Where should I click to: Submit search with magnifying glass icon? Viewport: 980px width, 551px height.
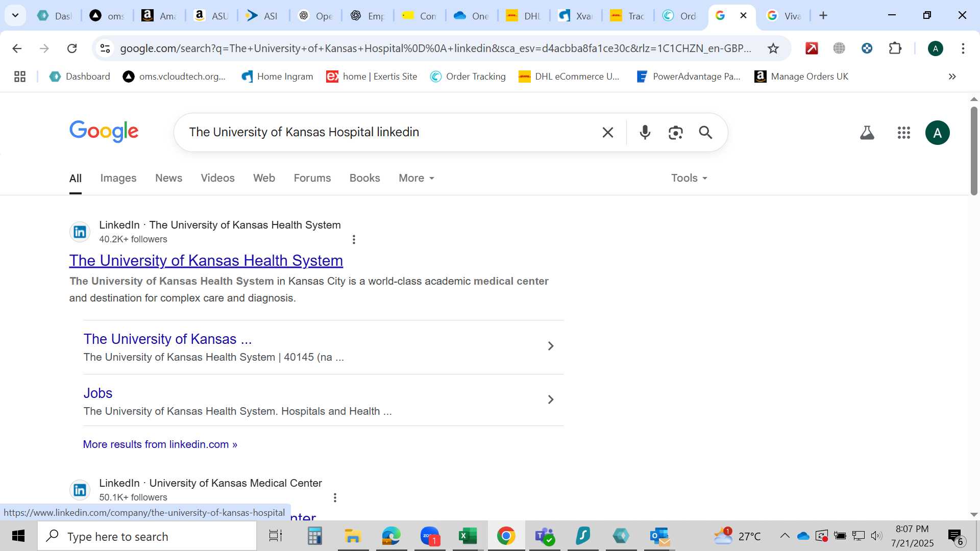pyautogui.click(x=705, y=133)
